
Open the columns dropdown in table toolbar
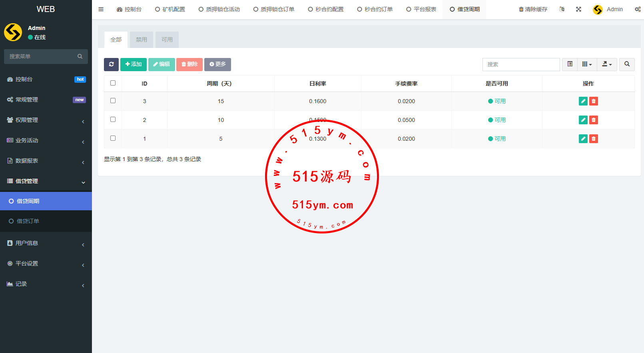click(587, 64)
